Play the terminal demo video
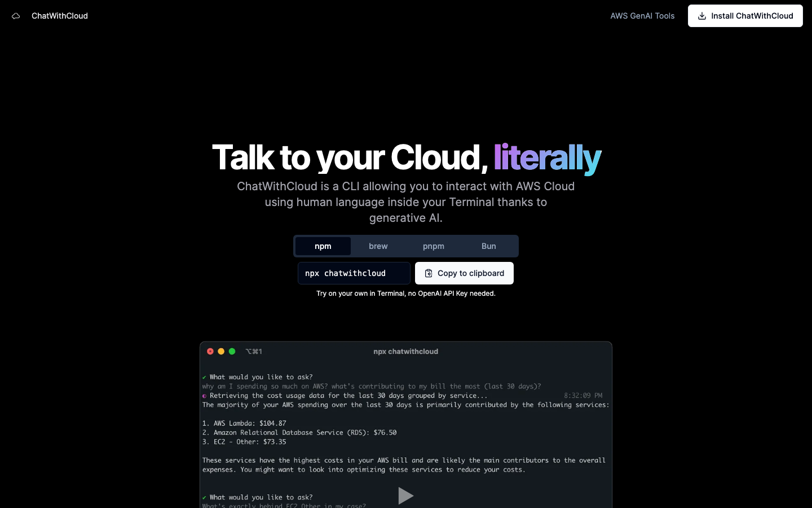Viewport: 812px width, 508px height. pos(405,496)
